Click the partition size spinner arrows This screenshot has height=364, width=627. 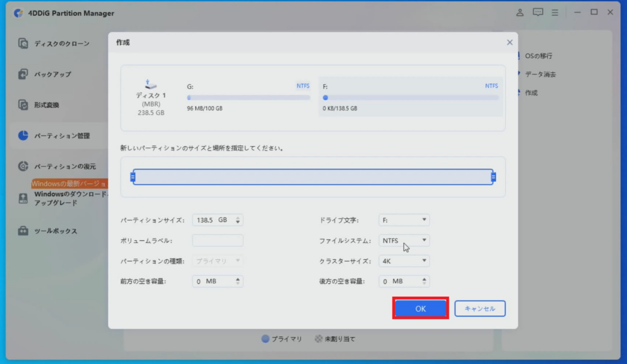pos(238,220)
